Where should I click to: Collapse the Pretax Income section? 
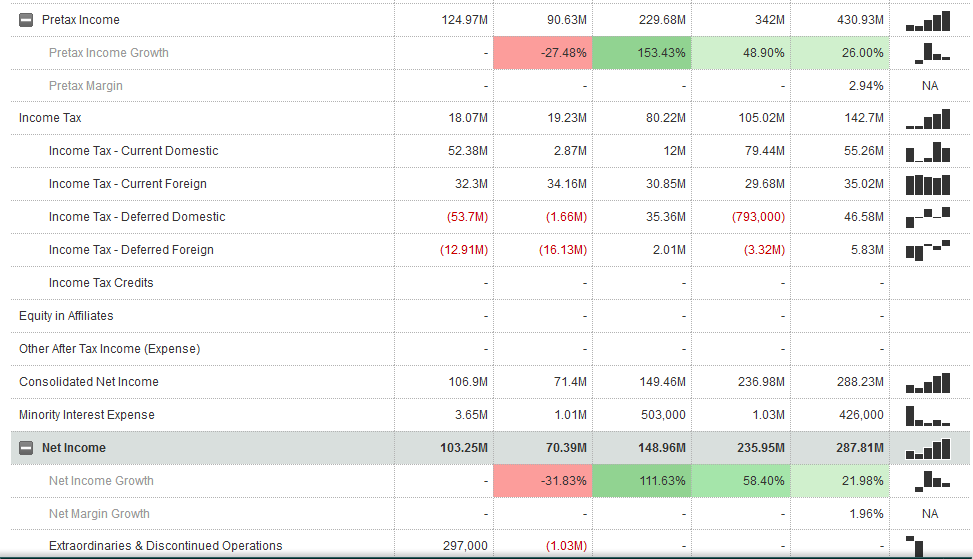pos(26,20)
